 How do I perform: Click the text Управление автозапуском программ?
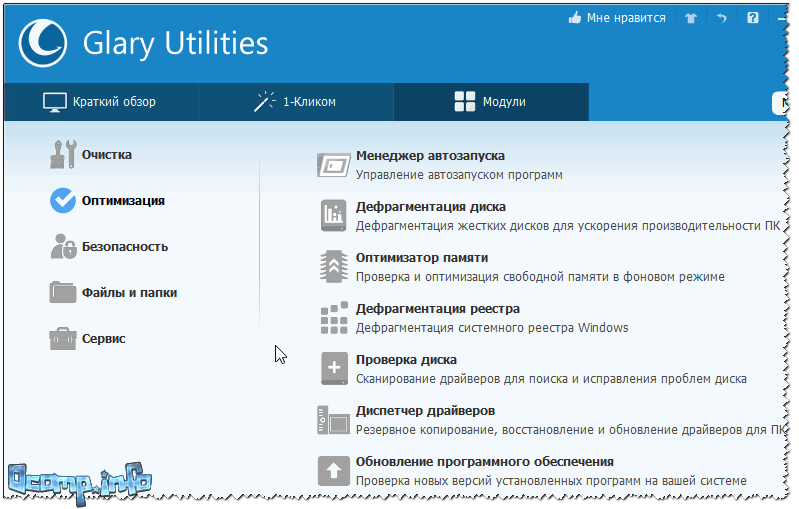459,175
